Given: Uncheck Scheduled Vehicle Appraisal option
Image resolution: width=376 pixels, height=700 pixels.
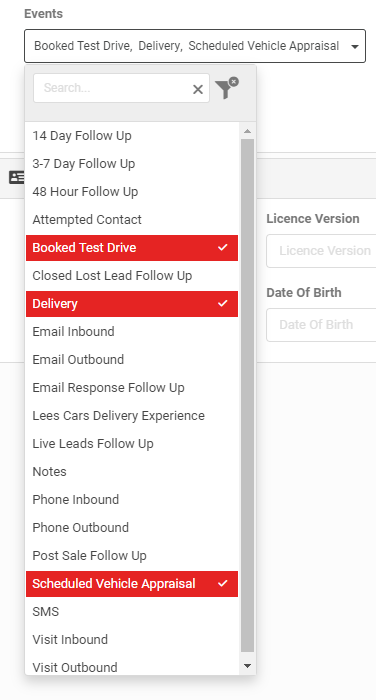Looking at the screenshot, I should point(132,584).
